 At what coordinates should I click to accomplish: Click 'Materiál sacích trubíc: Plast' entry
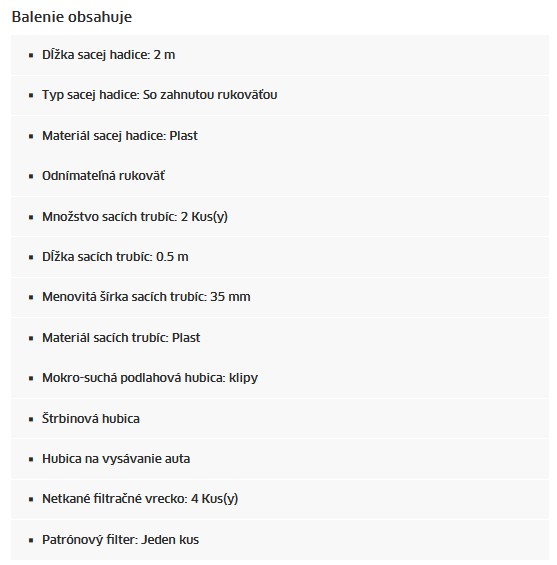pos(121,338)
